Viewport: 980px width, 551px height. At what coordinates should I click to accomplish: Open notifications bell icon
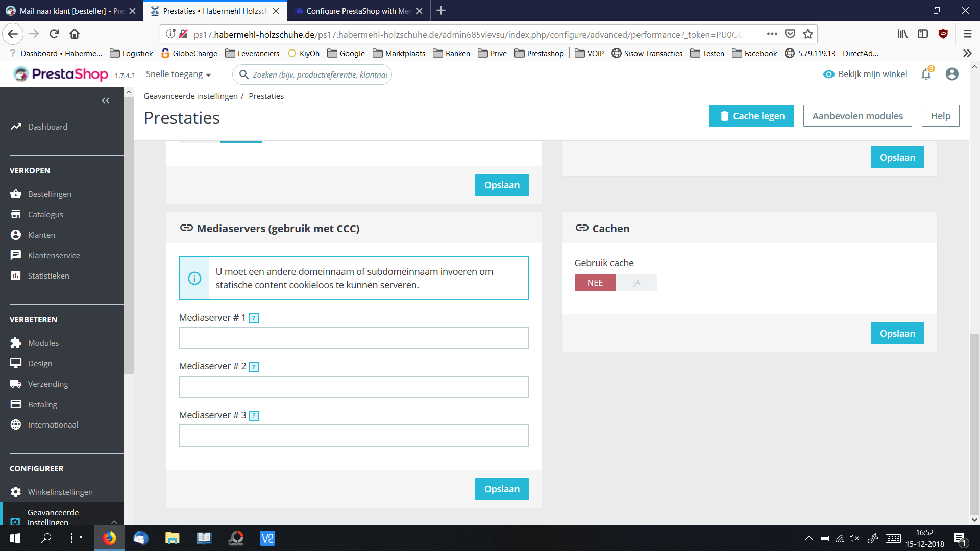click(x=926, y=74)
